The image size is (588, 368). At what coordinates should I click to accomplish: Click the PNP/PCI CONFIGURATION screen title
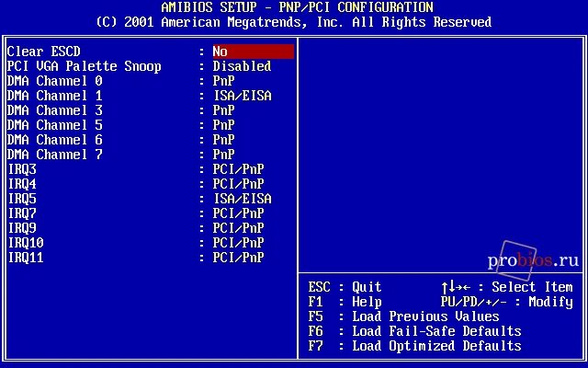[x=356, y=7]
